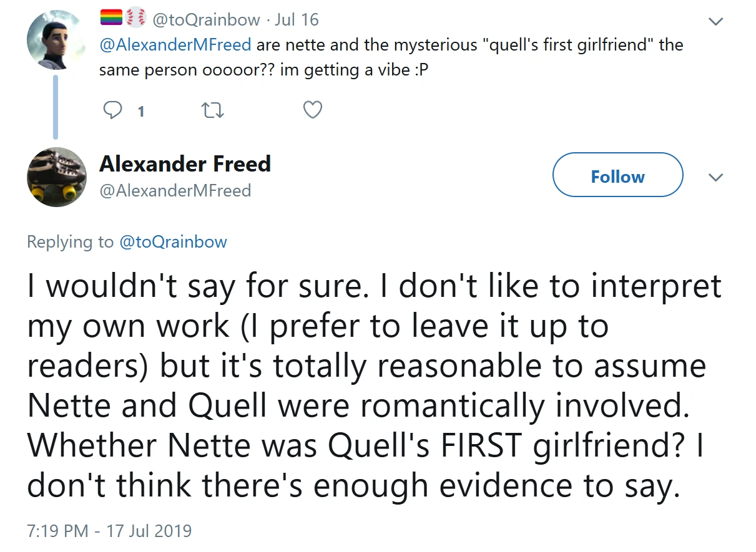Viewport: 756px width, 552px height.
Task: Expand the top tweet's chevron menu
Action: click(716, 21)
